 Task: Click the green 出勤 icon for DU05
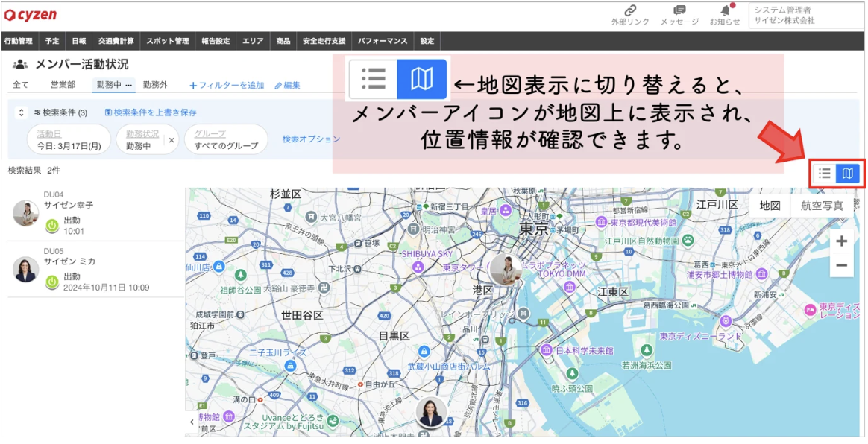(x=51, y=282)
